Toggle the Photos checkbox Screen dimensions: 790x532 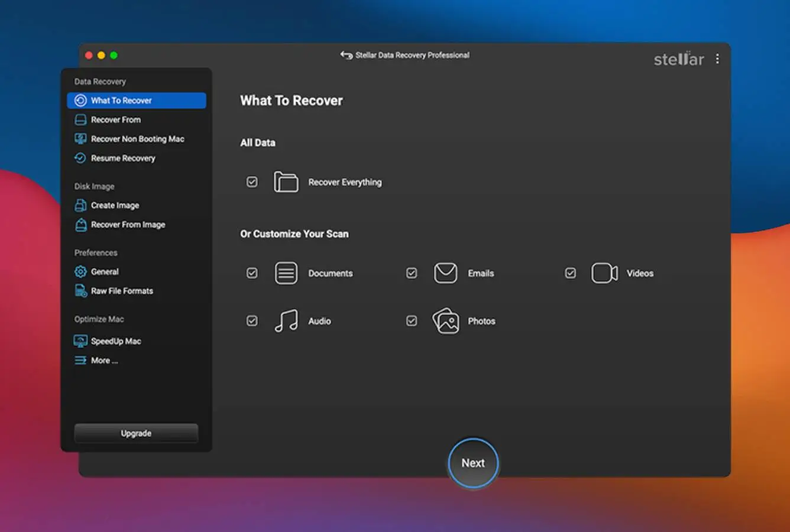(412, 321)
